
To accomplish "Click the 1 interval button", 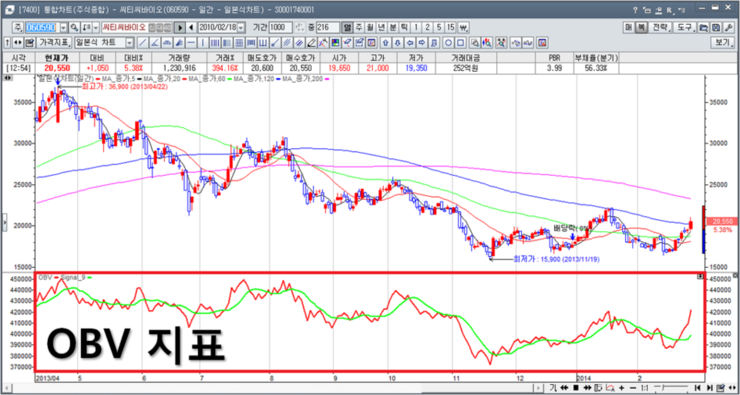I will point(416,27).
